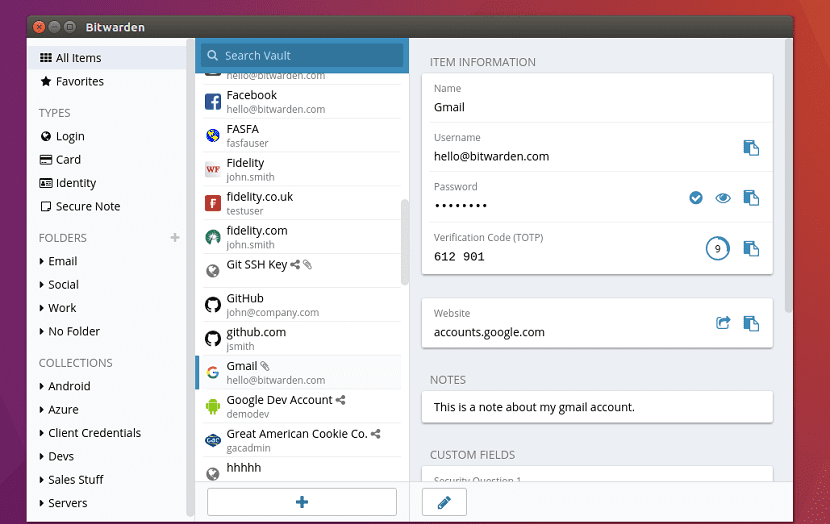The width and height of the screenshot is (830, 524).
Task: Click the Android icon for Google Dev Account
Action: click(213, 406)
